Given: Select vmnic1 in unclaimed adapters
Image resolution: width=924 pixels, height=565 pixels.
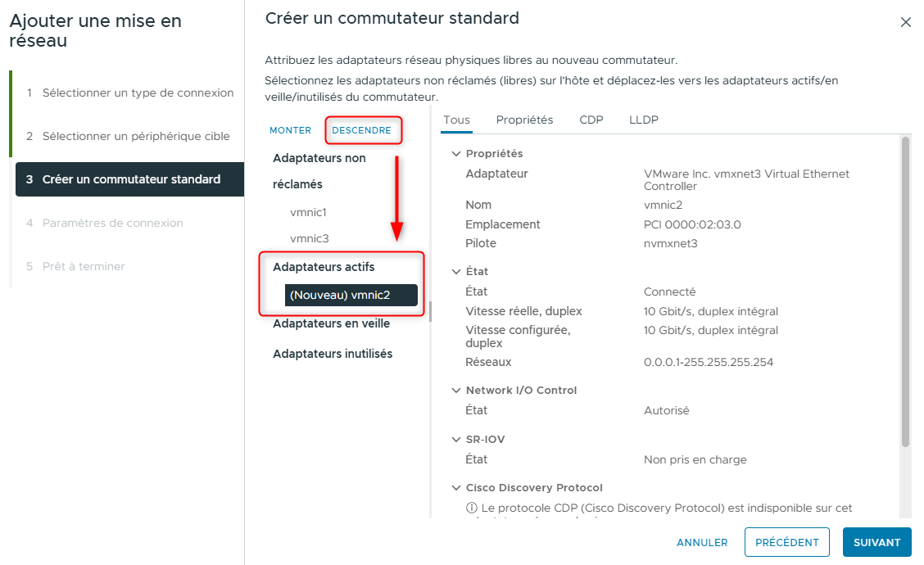Looking at the screenshot, I should point(308,213).
